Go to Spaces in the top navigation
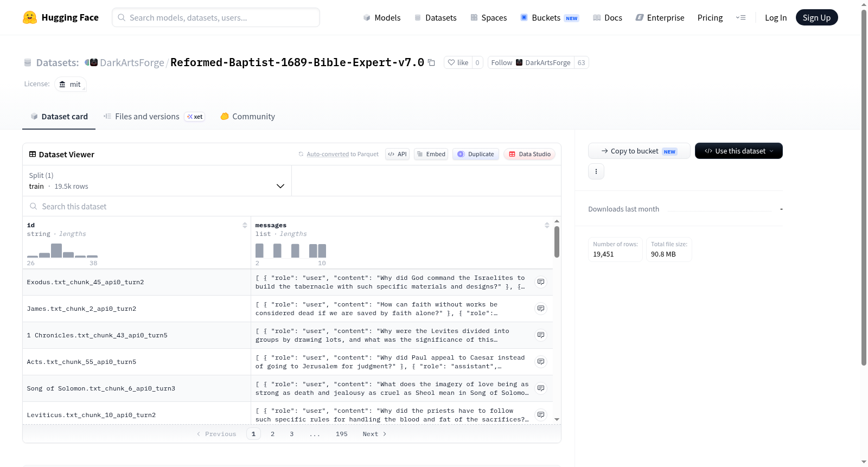 tap(489, 18)
